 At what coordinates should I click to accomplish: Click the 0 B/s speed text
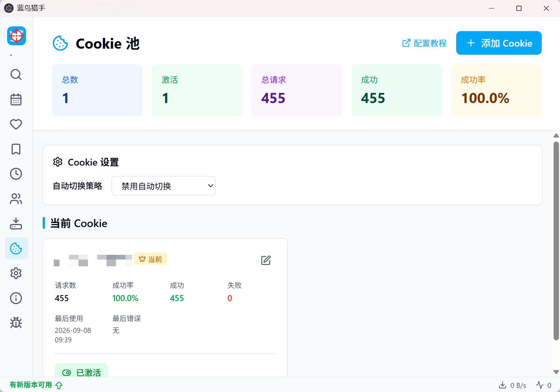point(518,386)
